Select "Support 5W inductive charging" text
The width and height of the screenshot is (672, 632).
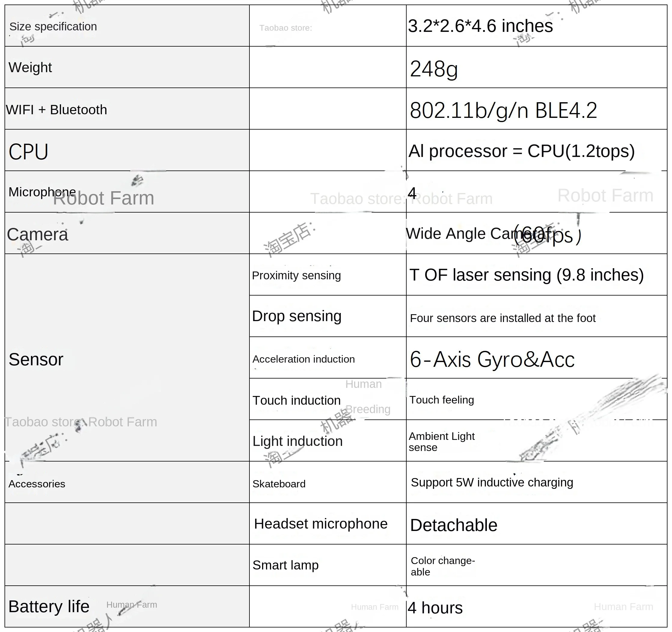click(492, 483)
